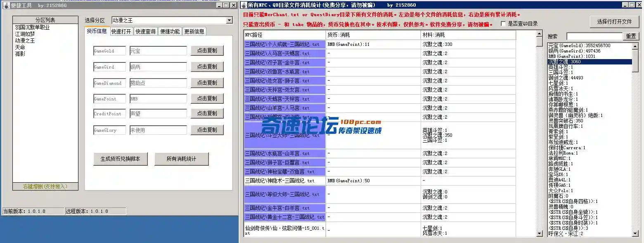Select the row 三国战纪\人马宫-天蝎宫.txt

[284, 53]
